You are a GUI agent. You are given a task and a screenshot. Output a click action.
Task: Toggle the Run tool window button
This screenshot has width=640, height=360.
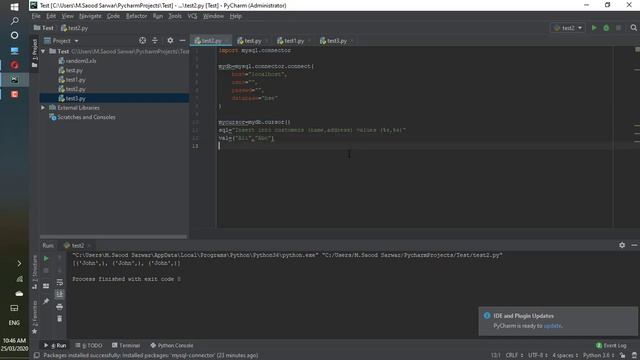point(55,345)
